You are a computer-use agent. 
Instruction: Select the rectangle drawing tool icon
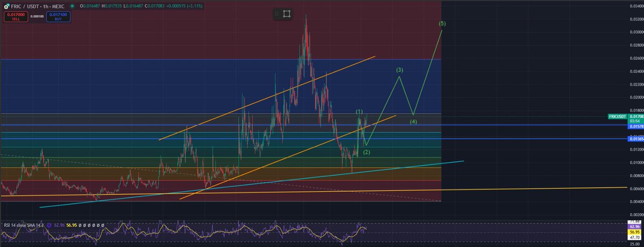pos(287,14)
